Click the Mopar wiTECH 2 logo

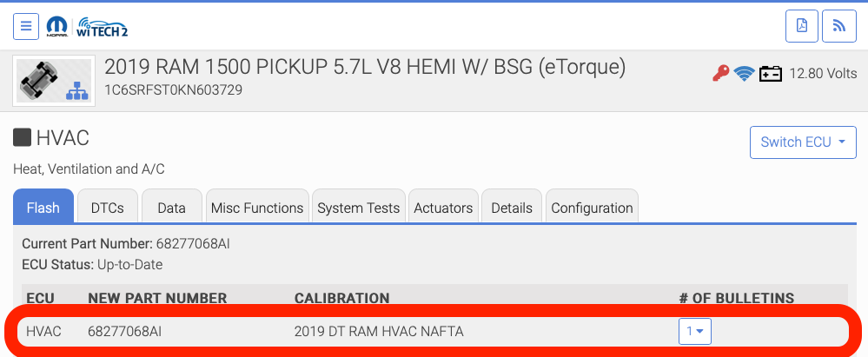click(x=86, y=26)
